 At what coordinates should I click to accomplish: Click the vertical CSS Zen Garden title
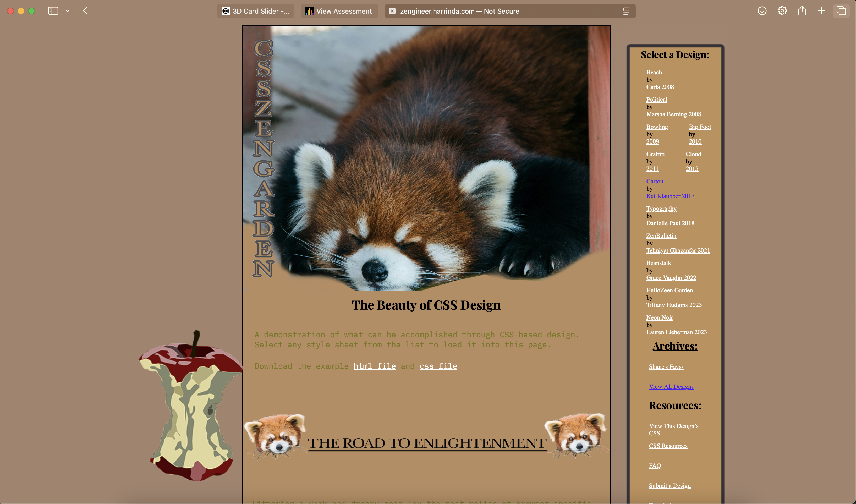tap(263, 158)
